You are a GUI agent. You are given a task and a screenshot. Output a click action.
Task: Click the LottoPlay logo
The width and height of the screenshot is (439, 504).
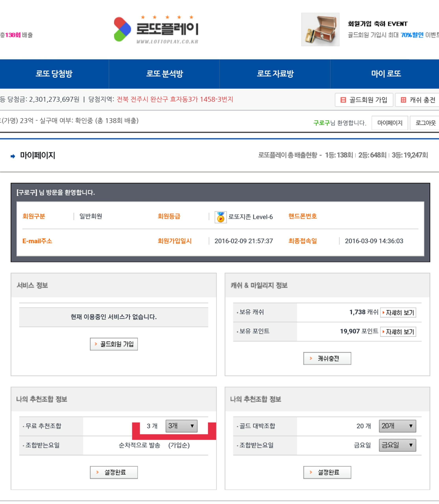(x=156, y=30)
